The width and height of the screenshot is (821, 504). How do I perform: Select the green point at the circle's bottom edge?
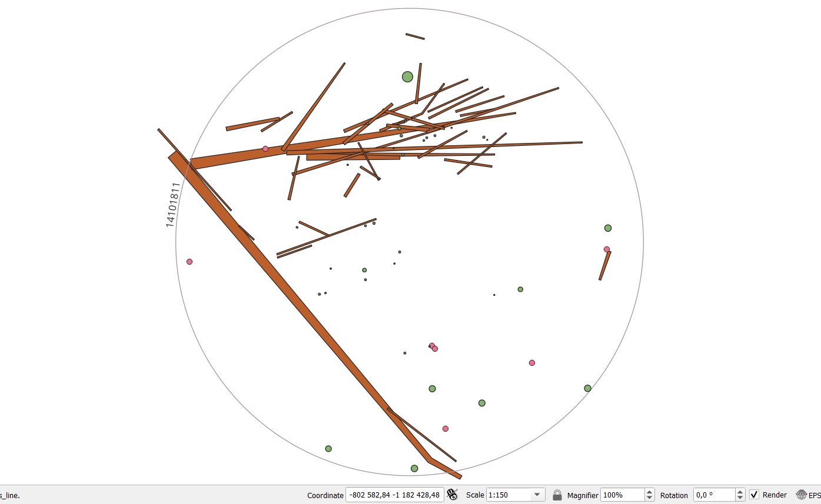click(414, 468)
